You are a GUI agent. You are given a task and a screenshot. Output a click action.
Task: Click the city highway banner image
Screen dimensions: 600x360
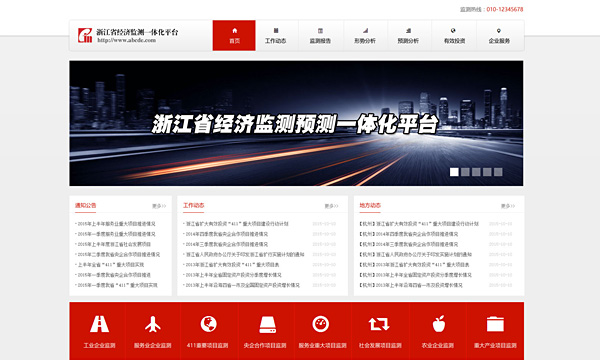296,123
